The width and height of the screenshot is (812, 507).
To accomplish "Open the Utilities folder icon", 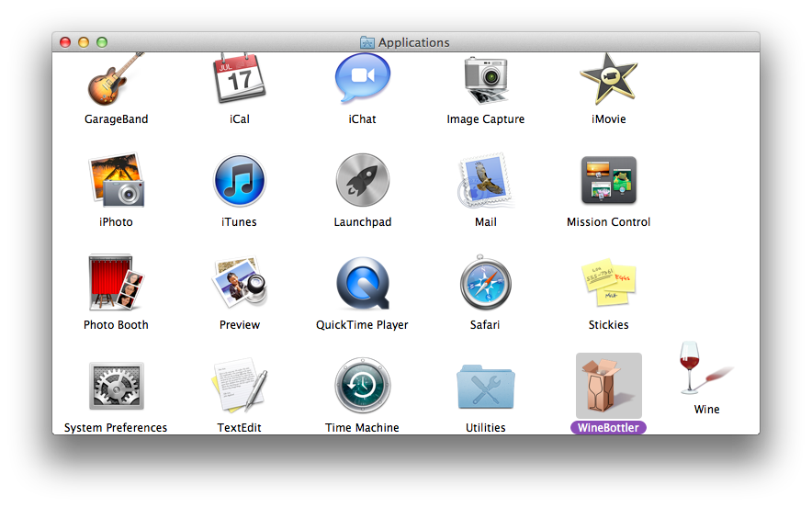I will click(486, 387).
